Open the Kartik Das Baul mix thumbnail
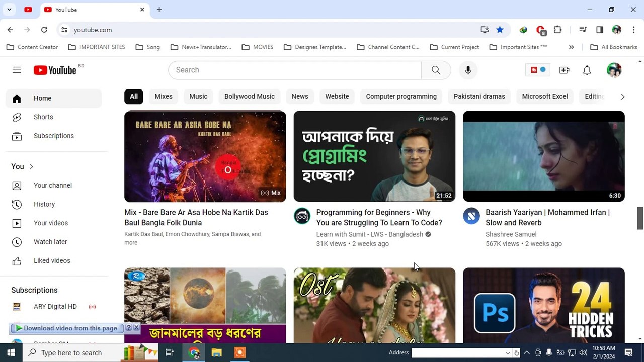This screenshot has height=362, width=644. tap(205, 156)
